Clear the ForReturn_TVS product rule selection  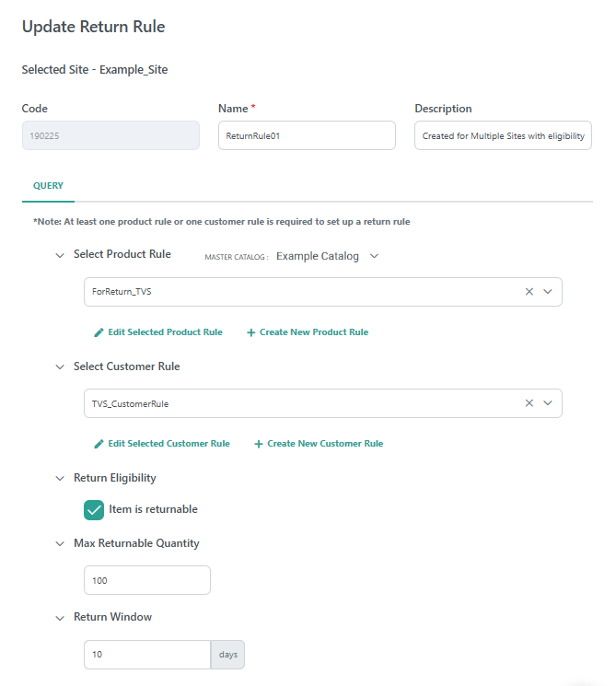(x=529, y=292)
